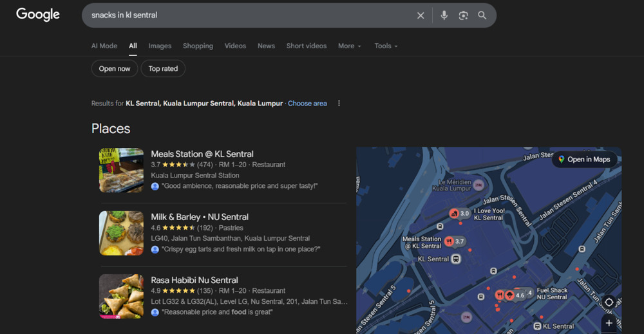Open Milk & Barley • NU Sentral listing
This screenshot has width=644, height=334.
[x=200, y=217]
